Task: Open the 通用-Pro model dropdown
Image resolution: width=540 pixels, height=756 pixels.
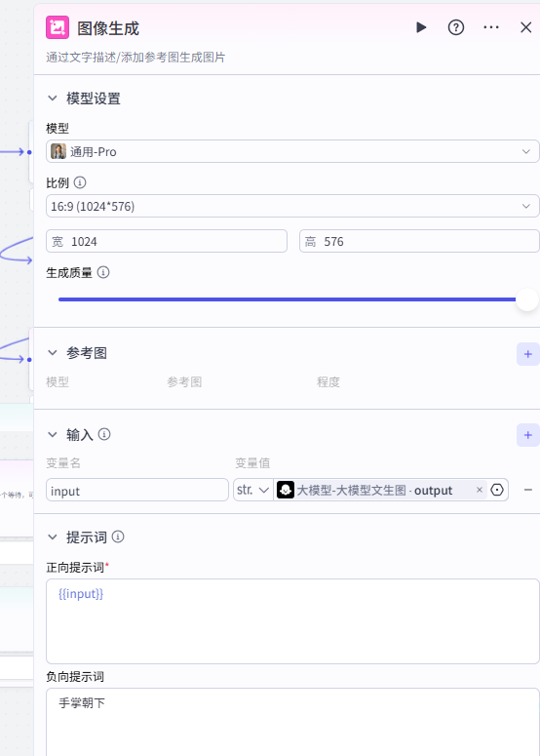Action: point(292,151)
